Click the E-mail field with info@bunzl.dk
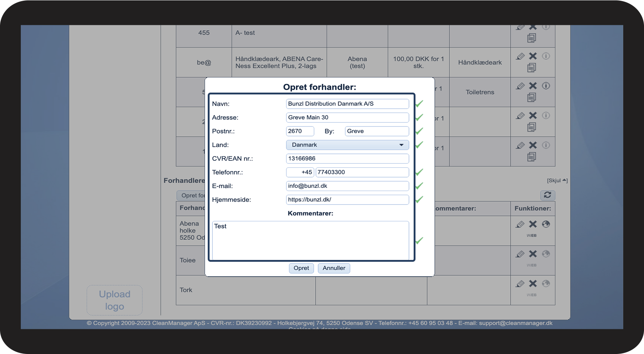 pyautogui.click(x=347, y=186)
